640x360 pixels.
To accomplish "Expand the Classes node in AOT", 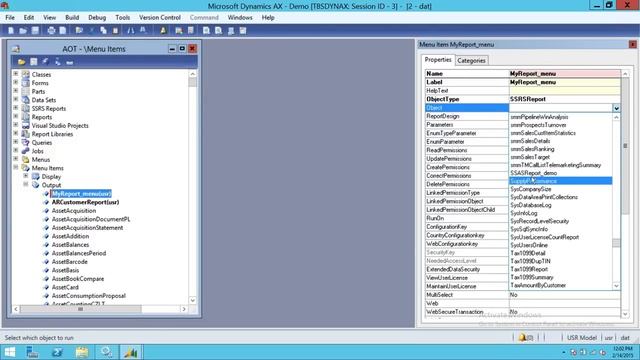I will [16, 74].
